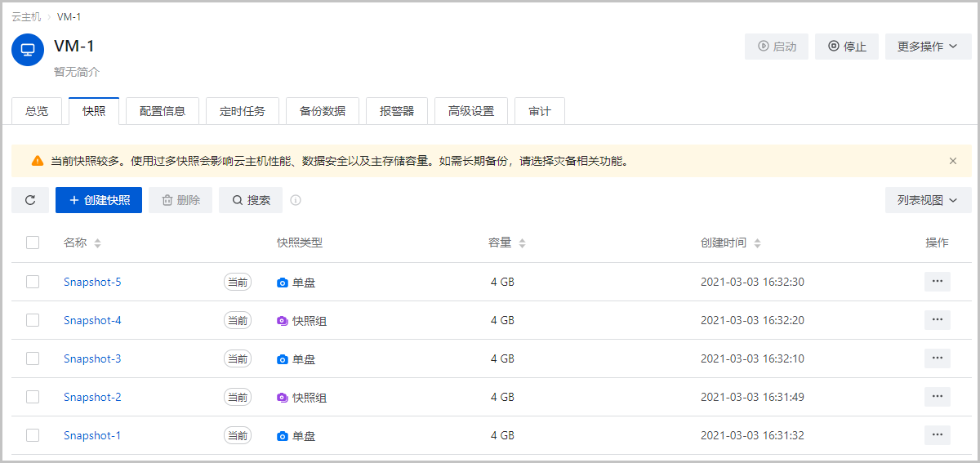Viewport: 980px width, 463px height.
Task: Go to 云主机 in the breadcrumb
Action: tap(26, 16)
